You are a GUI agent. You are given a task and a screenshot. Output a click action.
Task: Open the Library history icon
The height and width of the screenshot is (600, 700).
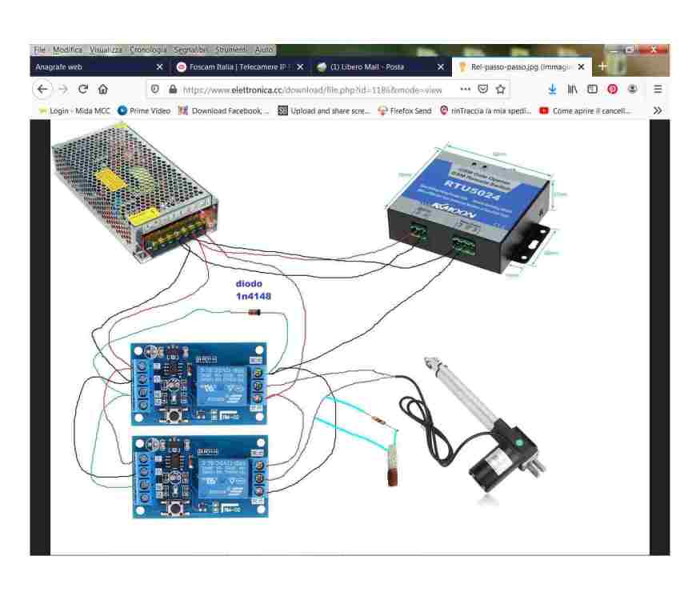[572, 90]
